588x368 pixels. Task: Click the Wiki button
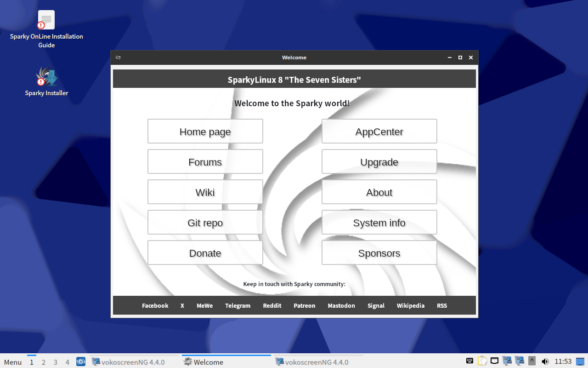(205, 192)
